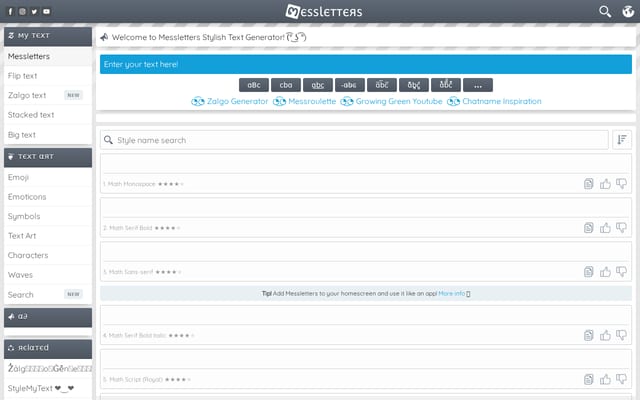Like the Math Serif Bold style
Screen dimensions: 640x400
click(605, 228)
